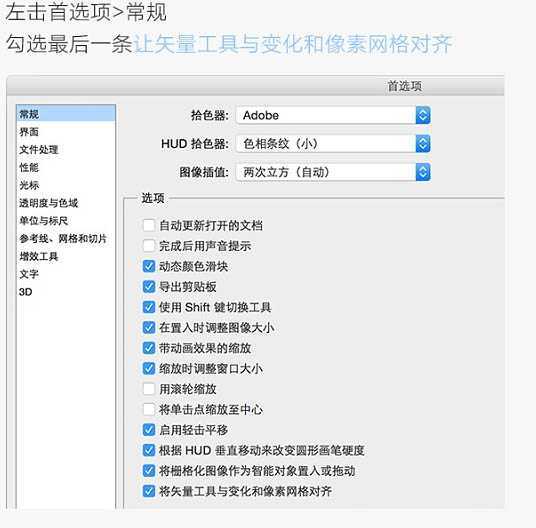This screenshot has width=536, height=528.
Task: Click the 首选项 window title
Action: tap(404, 86)
